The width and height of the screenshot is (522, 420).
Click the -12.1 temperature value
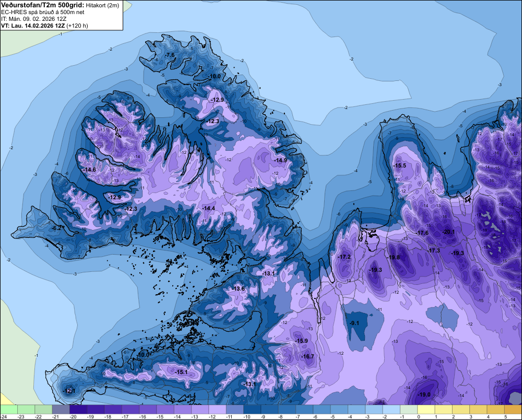(69, 391)
